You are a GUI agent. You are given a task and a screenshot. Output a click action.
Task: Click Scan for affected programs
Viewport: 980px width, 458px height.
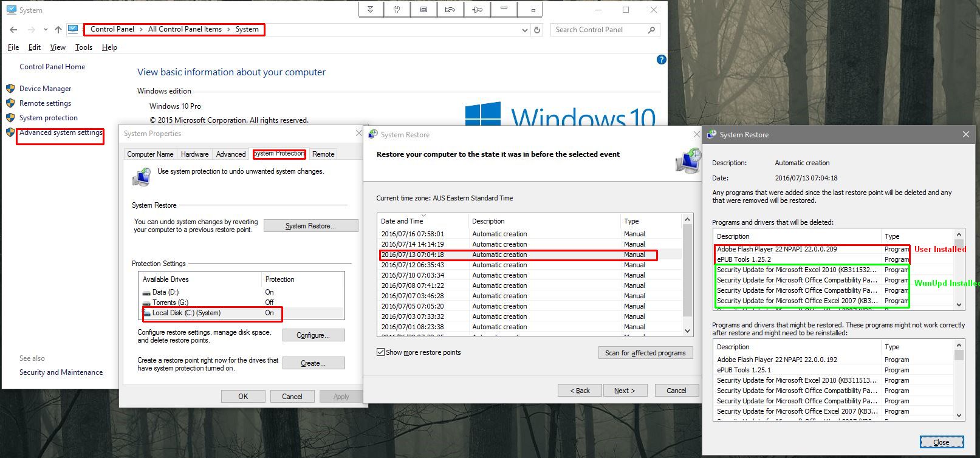pyautogui.click(x=645, y=353)
